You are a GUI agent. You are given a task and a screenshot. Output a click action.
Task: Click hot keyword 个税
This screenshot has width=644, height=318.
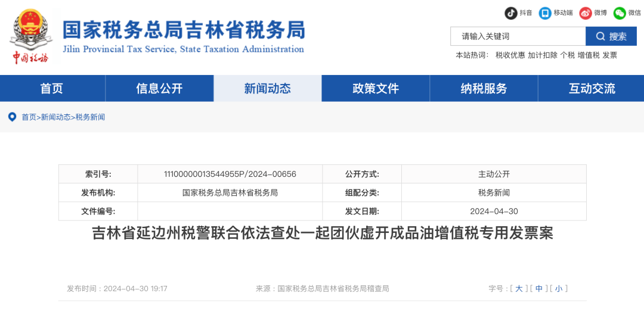[567, 55]
